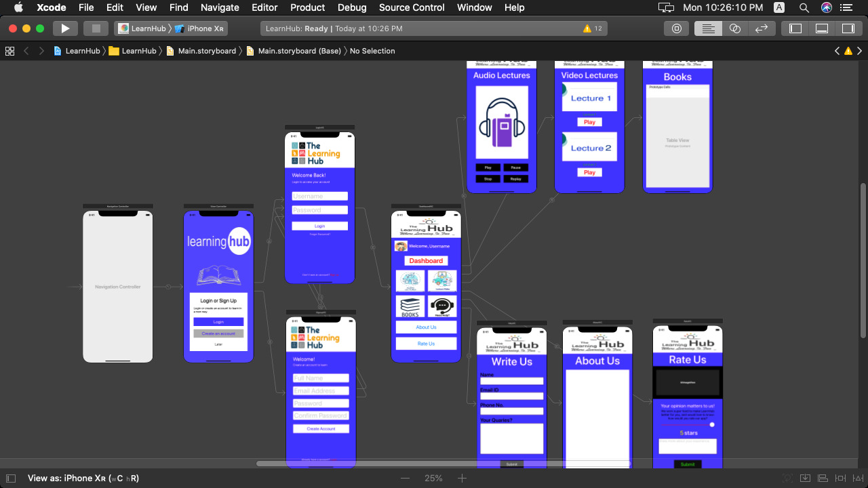This screenshot has height=488, width=868.
Task: Toggle the Debug area visibility
Action: pyautogui.click(x=821, y=28)
